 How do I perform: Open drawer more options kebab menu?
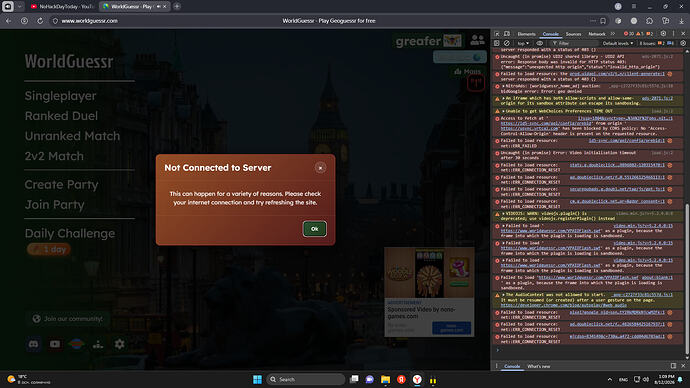tap(497, 366)
